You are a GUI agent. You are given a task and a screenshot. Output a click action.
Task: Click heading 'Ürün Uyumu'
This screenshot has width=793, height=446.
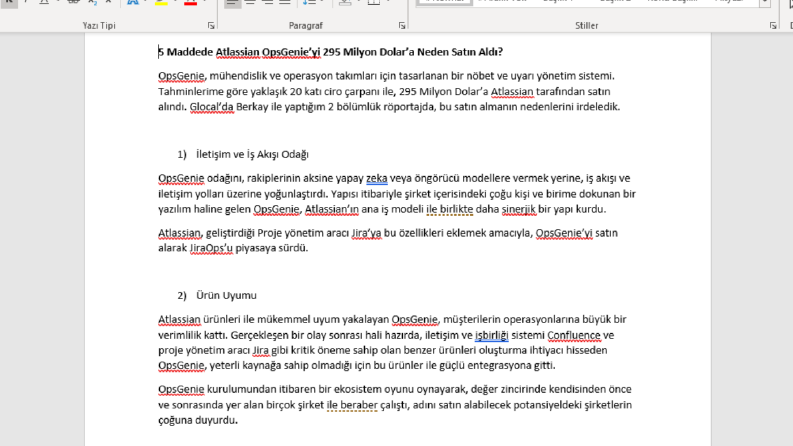click(x=227, y=295)
